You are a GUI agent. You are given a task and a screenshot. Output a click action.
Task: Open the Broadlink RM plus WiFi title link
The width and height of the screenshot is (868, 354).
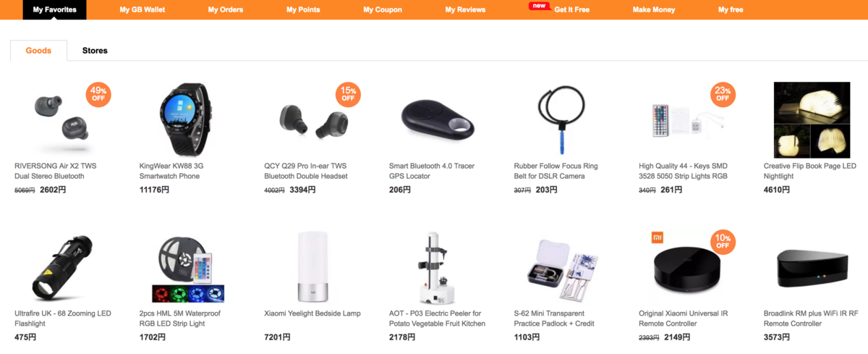click(x=811, y=319)
